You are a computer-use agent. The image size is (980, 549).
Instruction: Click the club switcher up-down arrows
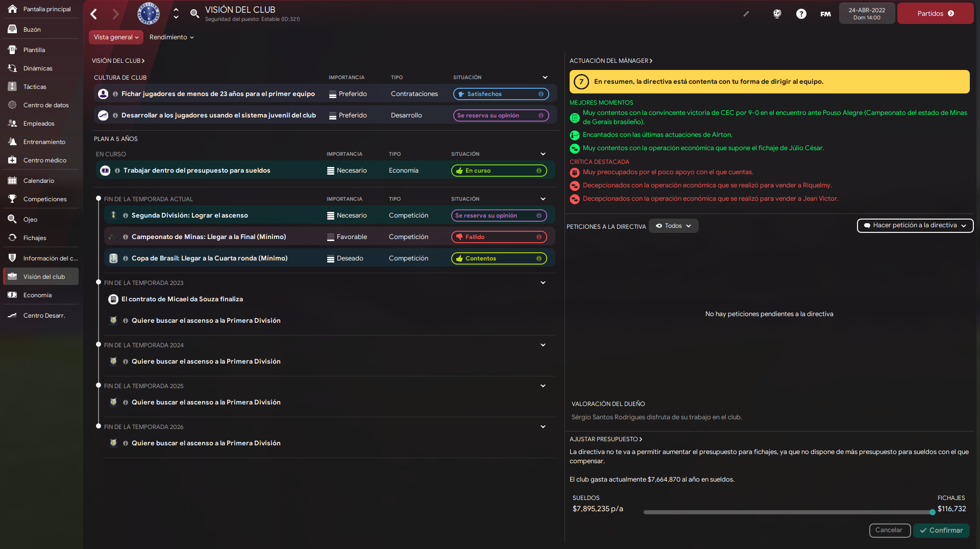tap(176, 13)
